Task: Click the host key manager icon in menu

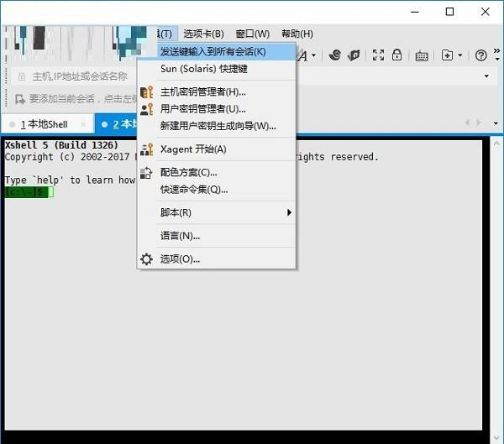Action: tap(146, 92)
